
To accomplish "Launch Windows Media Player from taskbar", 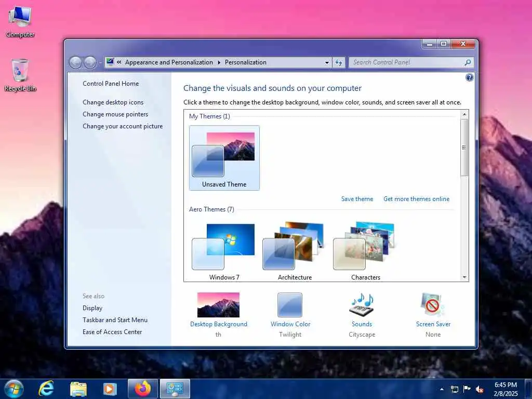I will tap(110, 389).
